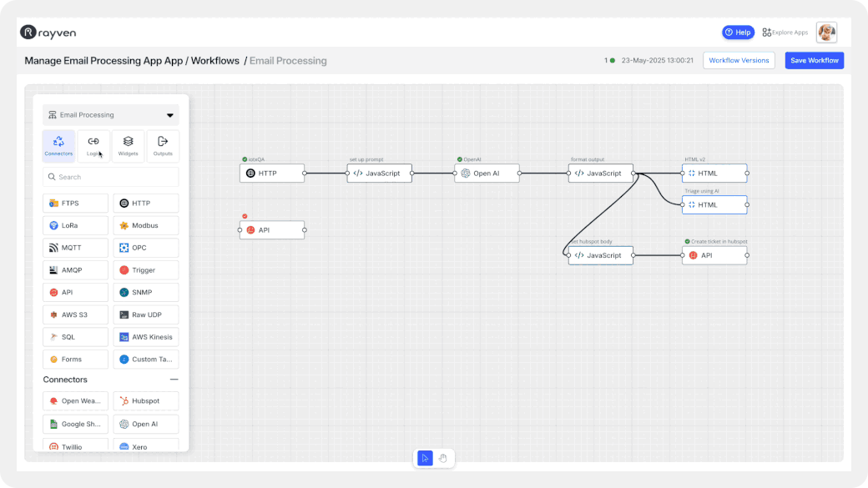Select the API connector in the sidebar
Image resolution: width=868 pixels, height=488 pixels.
pyautogui.click(x=75, y=292)
